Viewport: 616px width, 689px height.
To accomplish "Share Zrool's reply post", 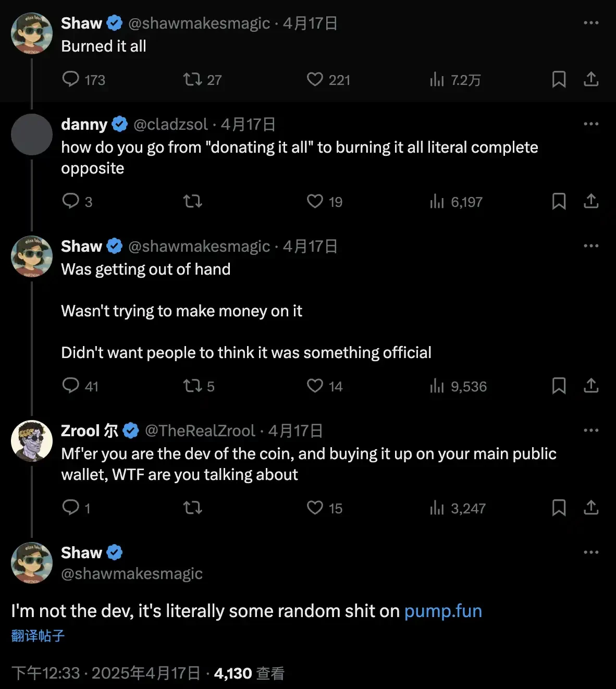I will 591,508.
